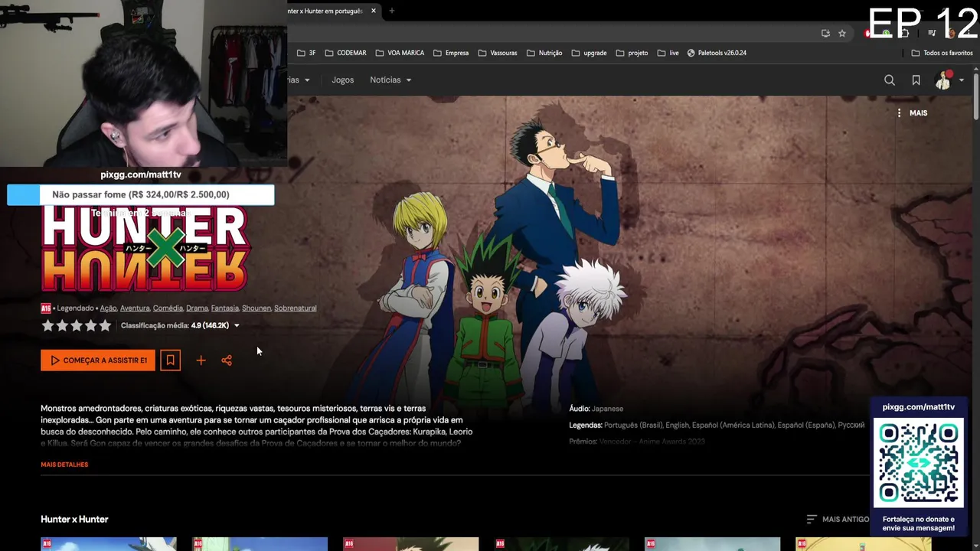Search Crunchyroll with the magnifier icon
The image size is (980, 551).
point(890,80)
